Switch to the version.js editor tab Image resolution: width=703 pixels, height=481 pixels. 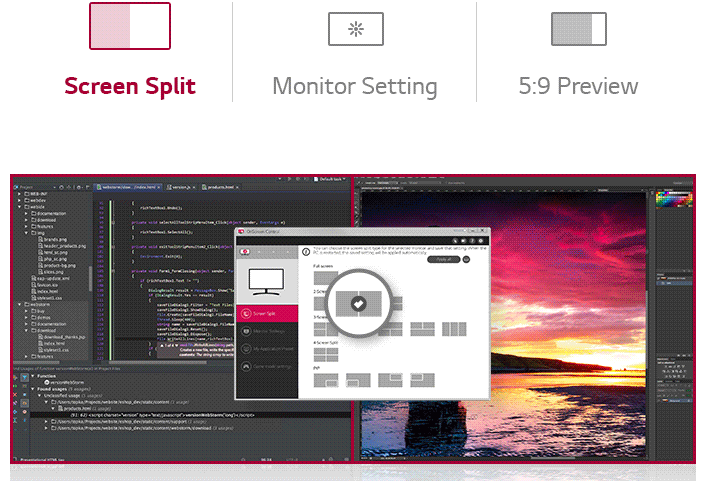(181, 187)
